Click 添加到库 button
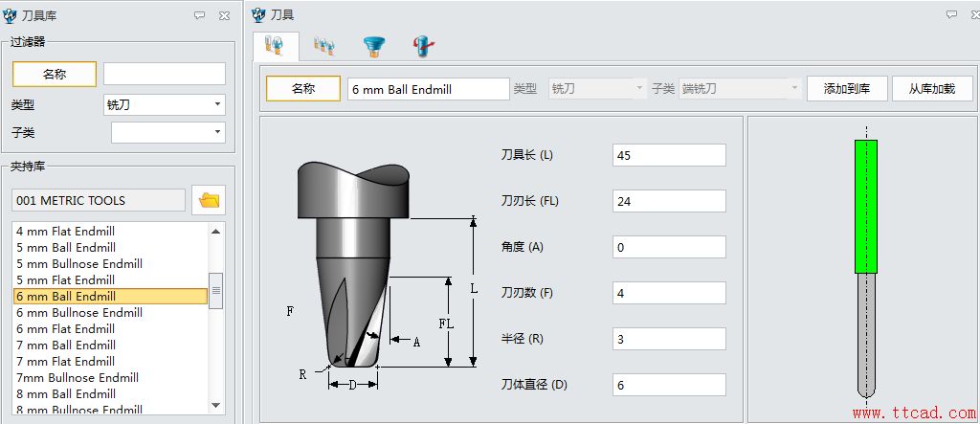 tap(847, 89)
